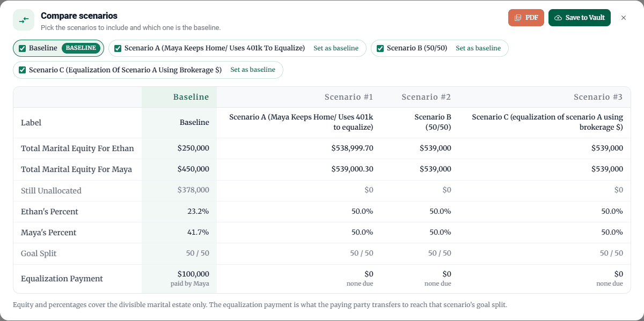Click the cloud upload icon in Save to Vault

558,18
